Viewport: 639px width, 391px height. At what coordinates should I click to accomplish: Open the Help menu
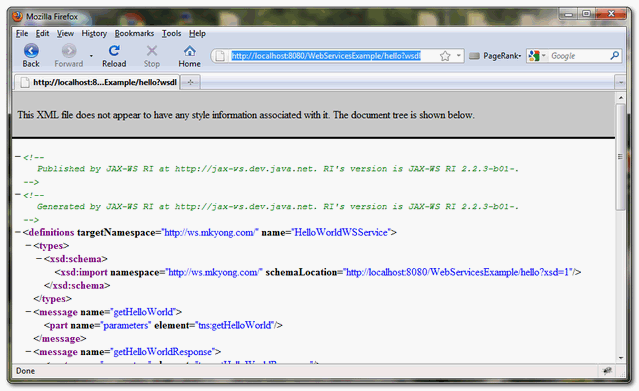pyautogui.click(x=197, y=33)
